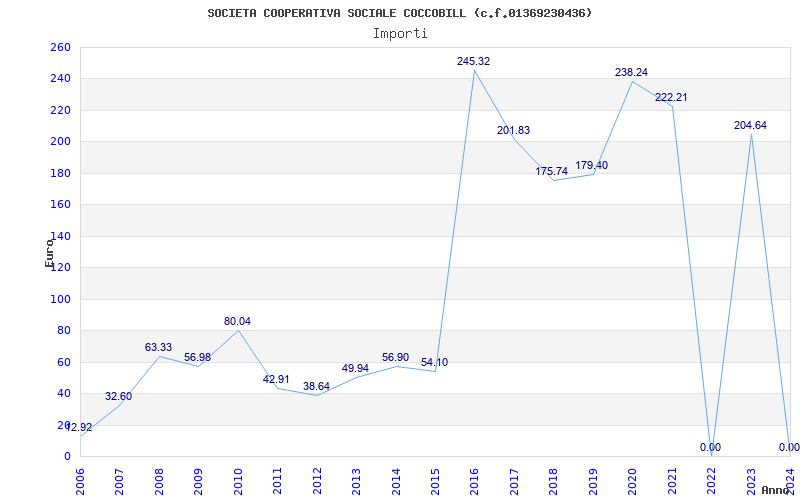Select the 201.83 data label

click(x=513, y=131)
